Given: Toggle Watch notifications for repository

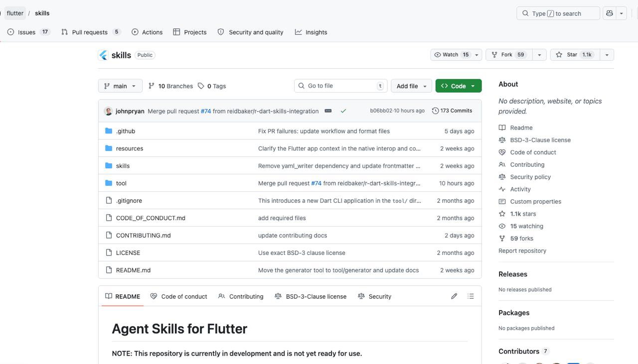Looking at the screenshot, I should (451, 55).
